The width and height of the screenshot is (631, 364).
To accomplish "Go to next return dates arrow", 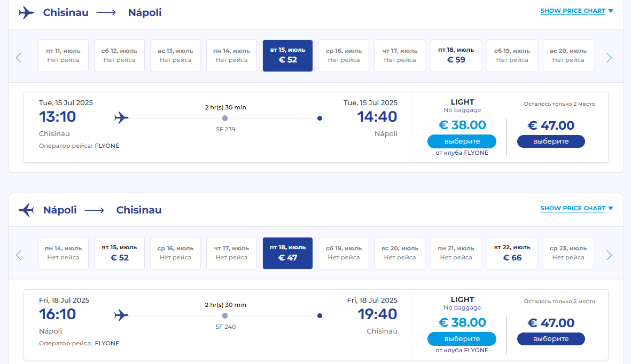I will point(609,256).
